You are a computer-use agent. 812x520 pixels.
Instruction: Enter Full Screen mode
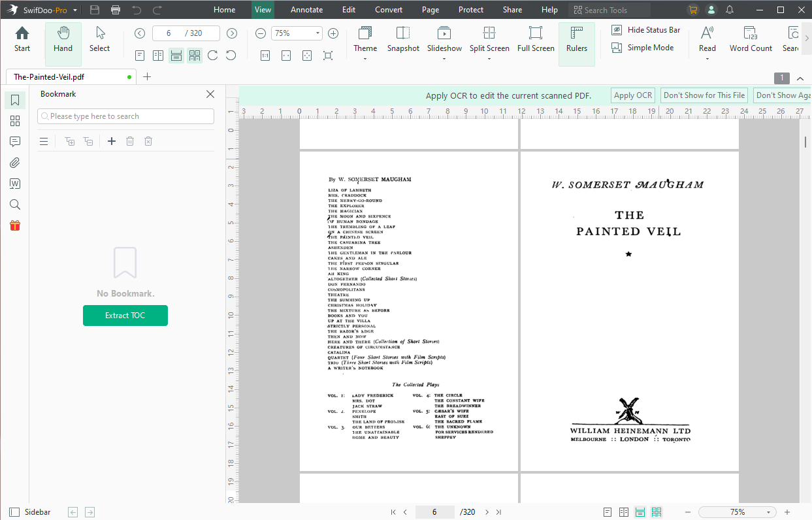coord(536,39)
